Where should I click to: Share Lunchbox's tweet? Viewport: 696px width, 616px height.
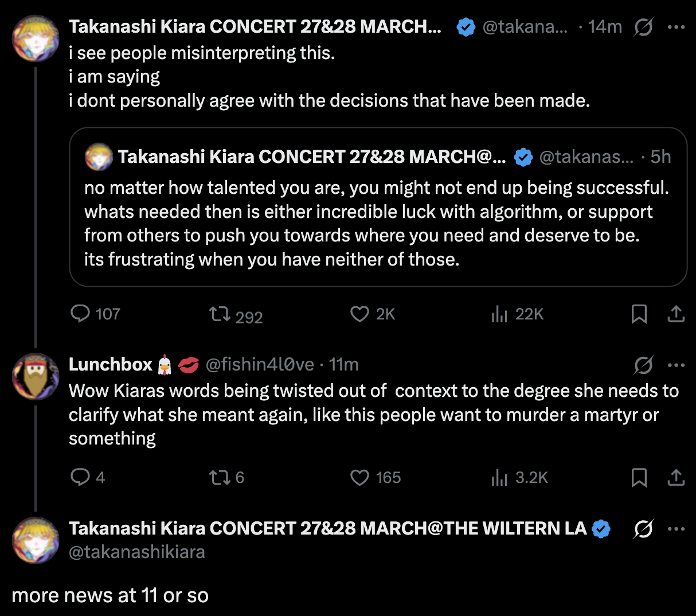click(x=677, y=477)
